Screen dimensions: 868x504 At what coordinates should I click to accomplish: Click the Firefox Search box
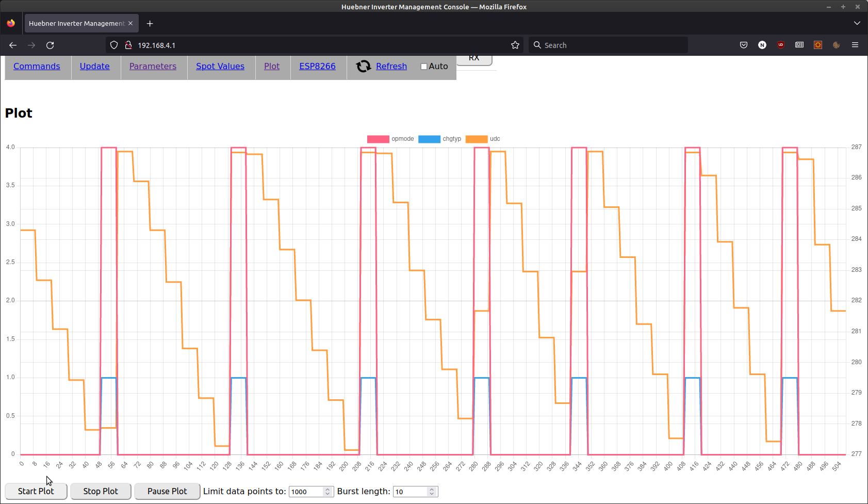(609, 45)
